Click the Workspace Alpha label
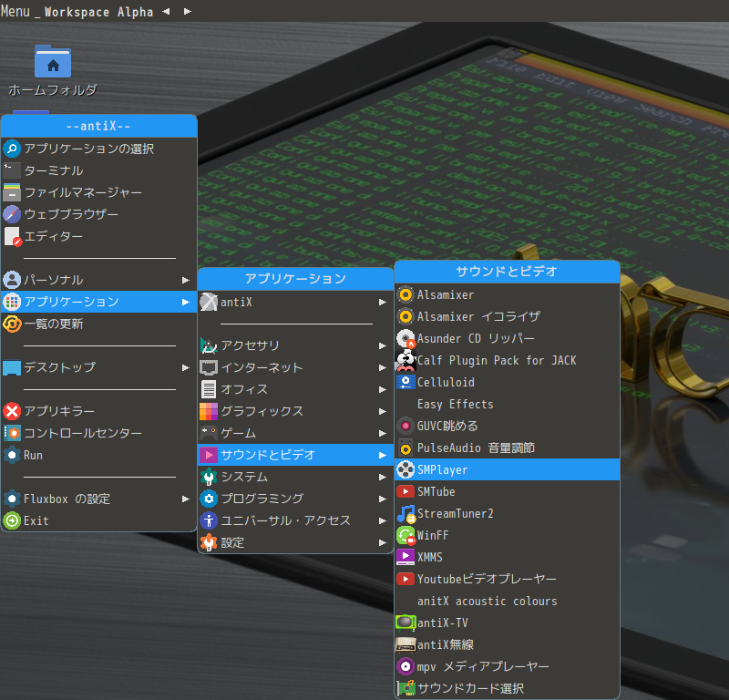Viewport: 729px width, 700px height. pos(98,12)
